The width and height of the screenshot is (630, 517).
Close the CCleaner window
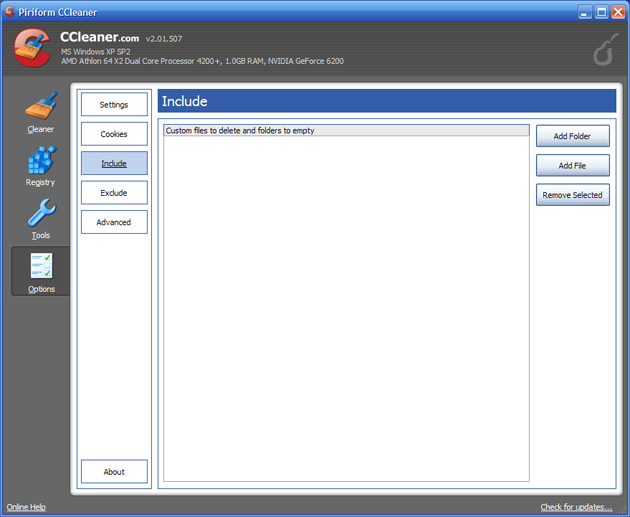(x=618, y=12)
